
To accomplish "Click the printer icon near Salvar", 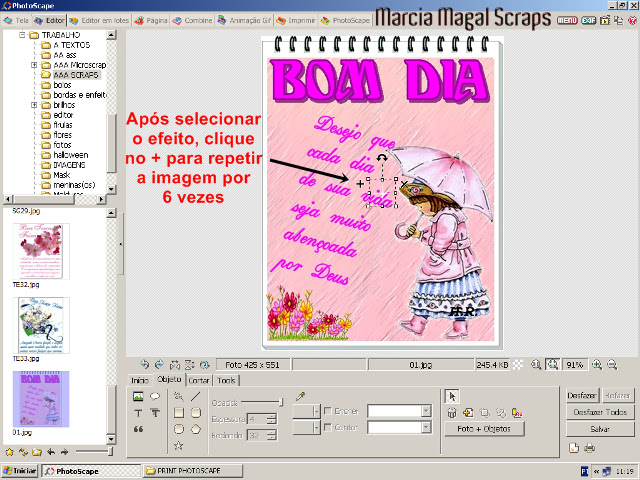I will [589, 448].
